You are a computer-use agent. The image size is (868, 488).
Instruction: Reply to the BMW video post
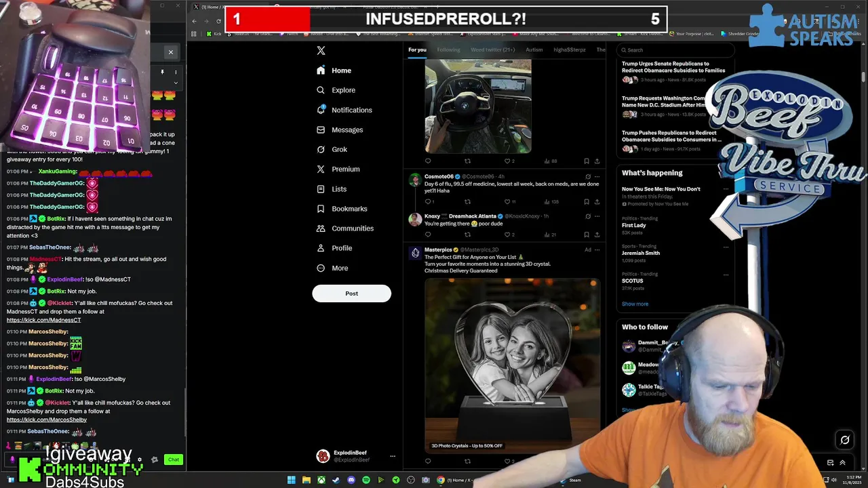click(x=428, y=161)
